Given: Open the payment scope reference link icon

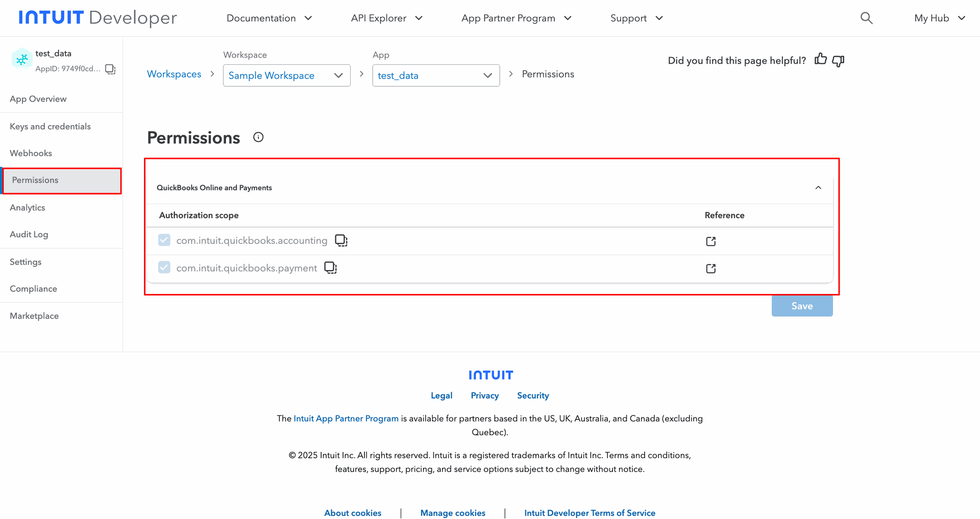Looking at the screenshot, I should pyautogui.click(x=710, y=268).
